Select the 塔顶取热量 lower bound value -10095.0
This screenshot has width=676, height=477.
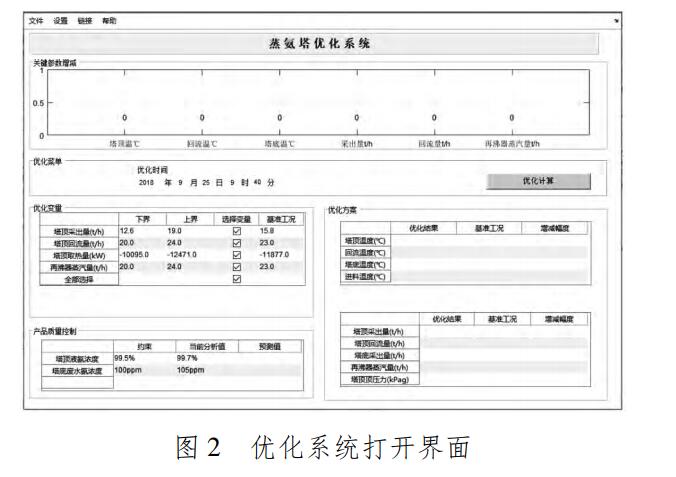coord(136,255)
